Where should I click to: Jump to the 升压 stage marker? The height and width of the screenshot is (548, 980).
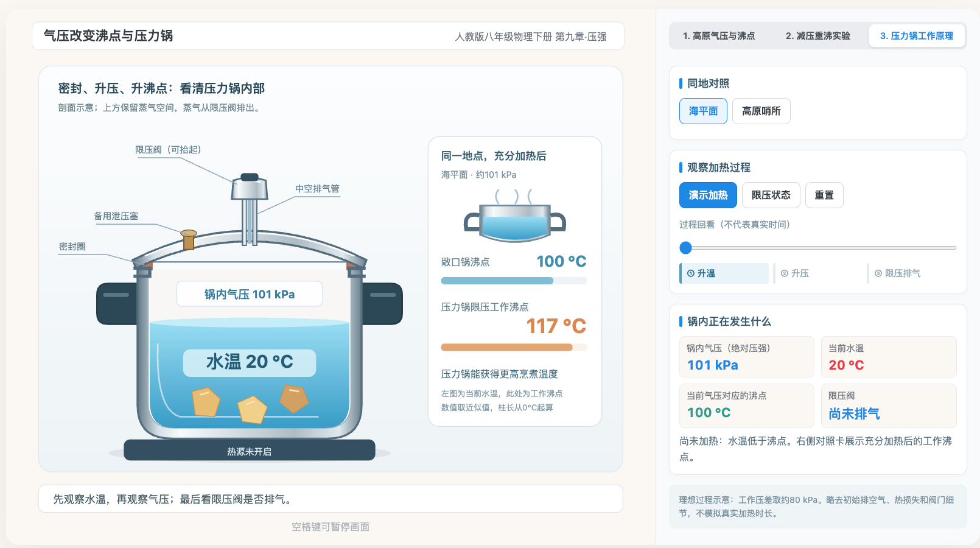(x=818, y=273)
